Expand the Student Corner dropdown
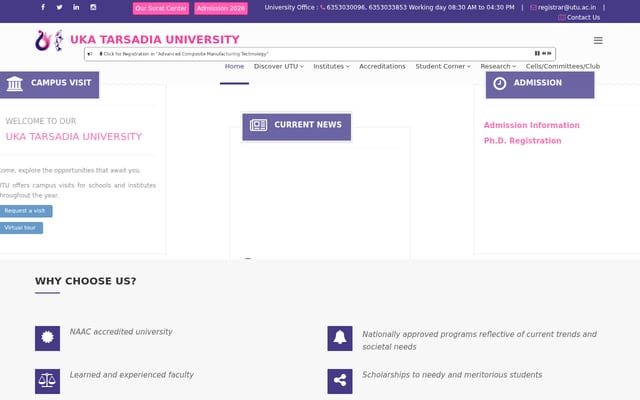640x400 pixels. tap(443, 66)
